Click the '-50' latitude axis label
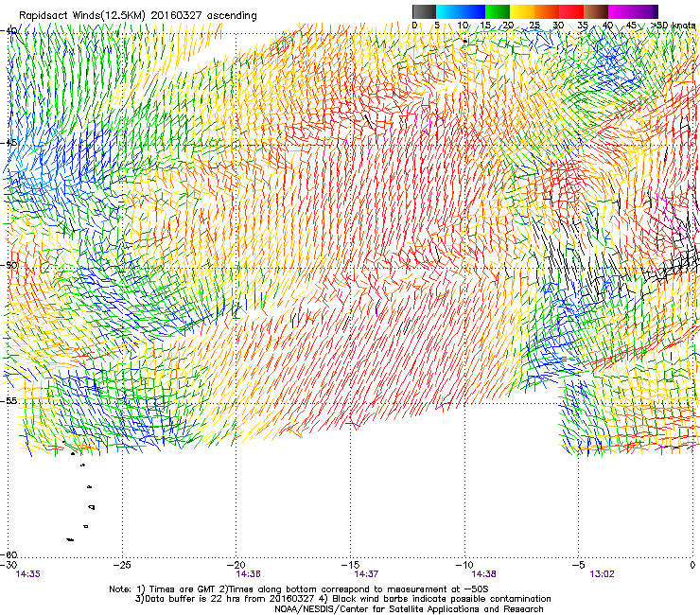This screenshot has height=615, width=700. [9, 265]
